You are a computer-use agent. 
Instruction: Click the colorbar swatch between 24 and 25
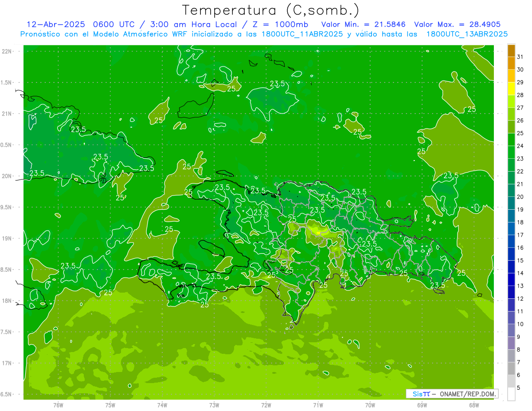coord(511,140)
